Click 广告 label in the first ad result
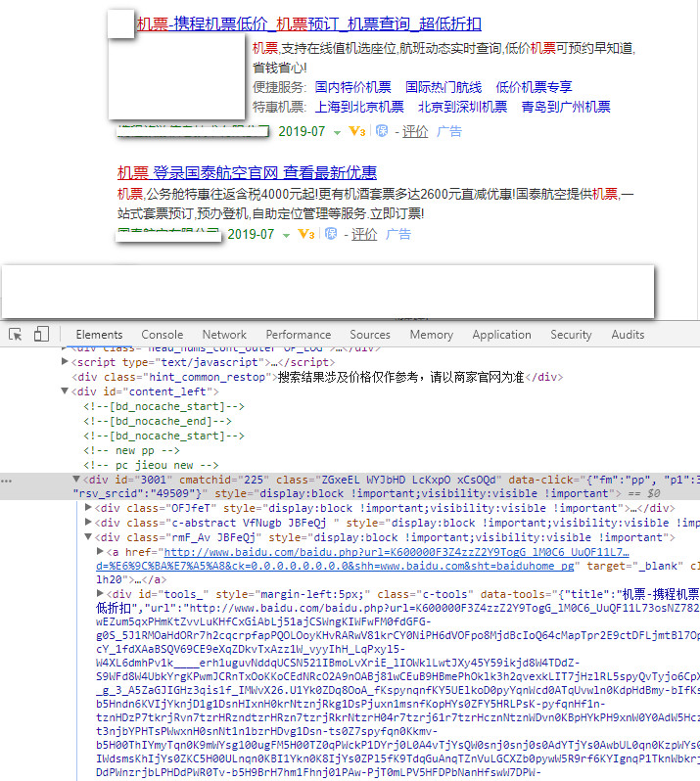 click(449, 131)
